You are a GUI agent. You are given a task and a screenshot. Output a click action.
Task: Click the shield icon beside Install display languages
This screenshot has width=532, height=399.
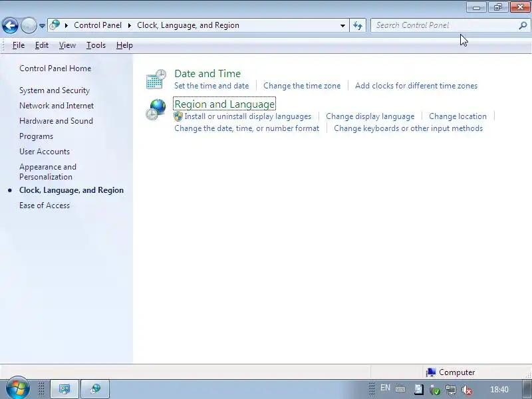178,116
